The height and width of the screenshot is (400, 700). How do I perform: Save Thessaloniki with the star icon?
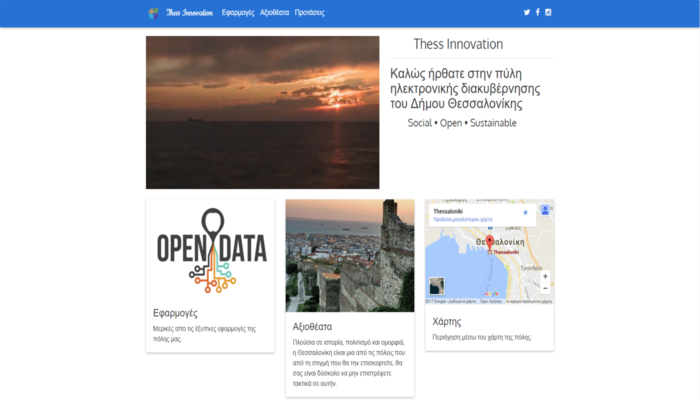pyautogui.click(x=525, y=212)
